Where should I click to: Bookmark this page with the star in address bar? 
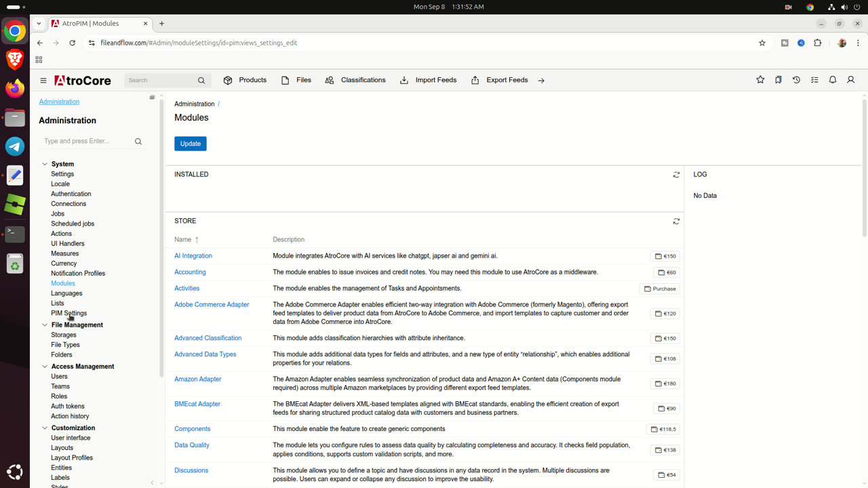(762, 43)
